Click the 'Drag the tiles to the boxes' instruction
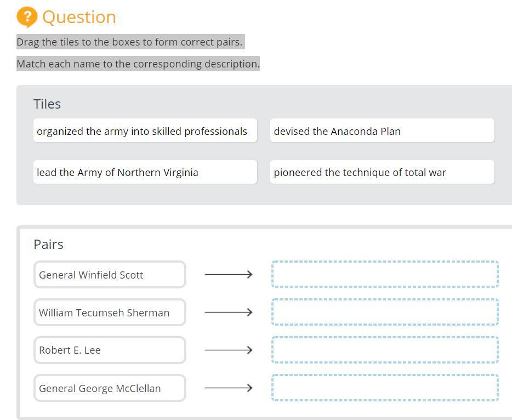 [129, 42]
